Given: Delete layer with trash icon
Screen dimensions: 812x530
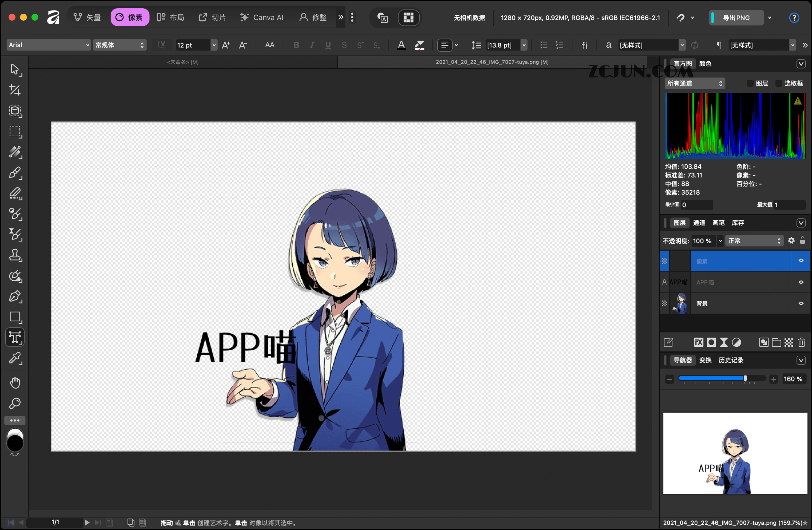Looking at the screenshot, I should click(x=802, y=342).
